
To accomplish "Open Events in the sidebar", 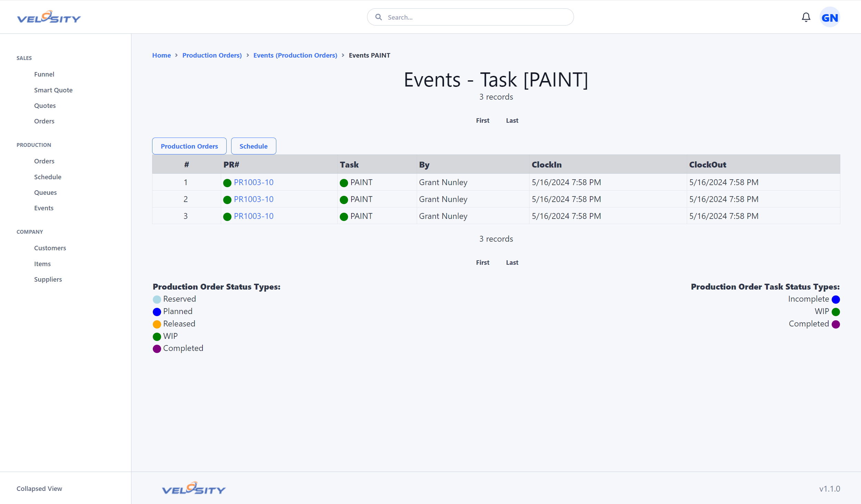I will pyautogui.click(x=44, y=208).
